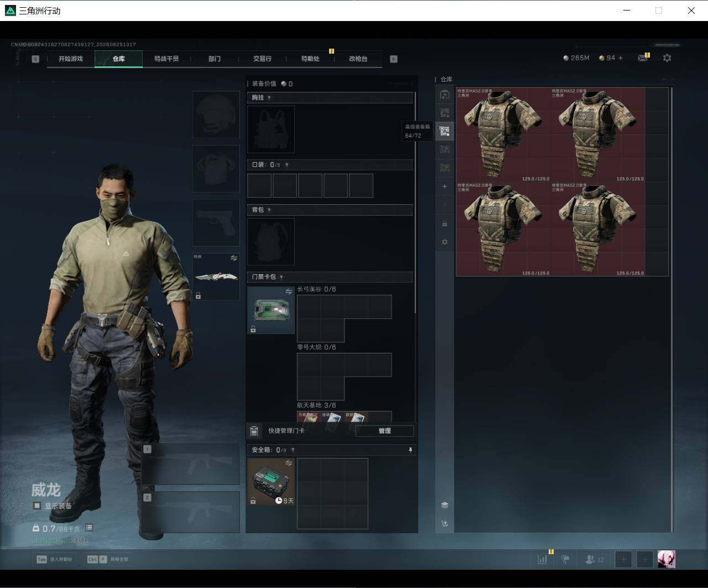Open the player avatar profile
Viewport: 708px width, 588px height.
[667, 559]
